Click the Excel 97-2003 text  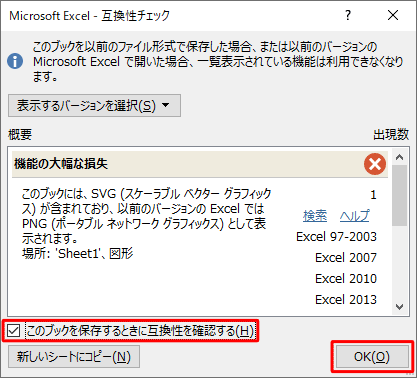pos(336,237)
